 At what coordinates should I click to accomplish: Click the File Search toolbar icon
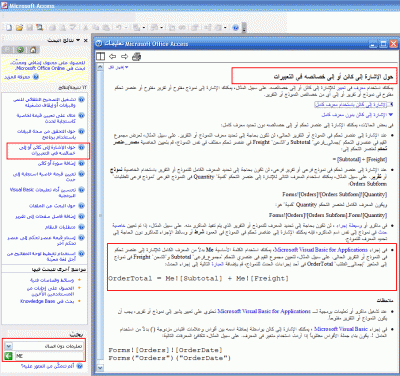pos(40,28)
